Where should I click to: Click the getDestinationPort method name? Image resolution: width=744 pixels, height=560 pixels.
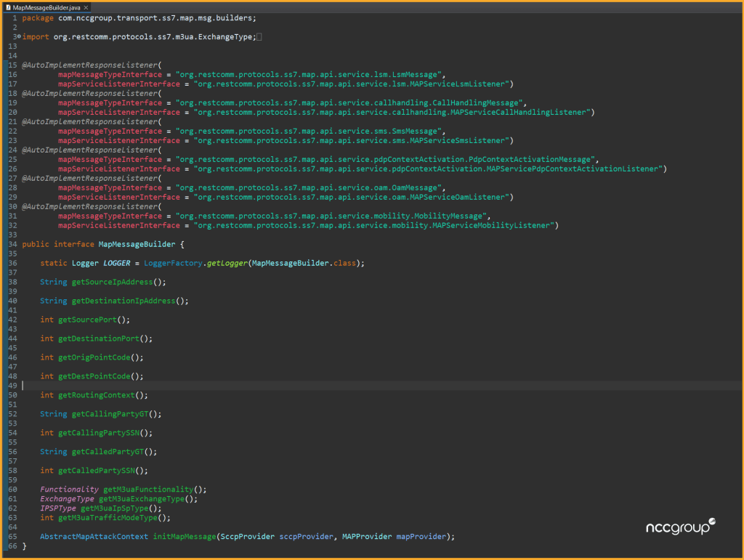[x=98, y=338]
